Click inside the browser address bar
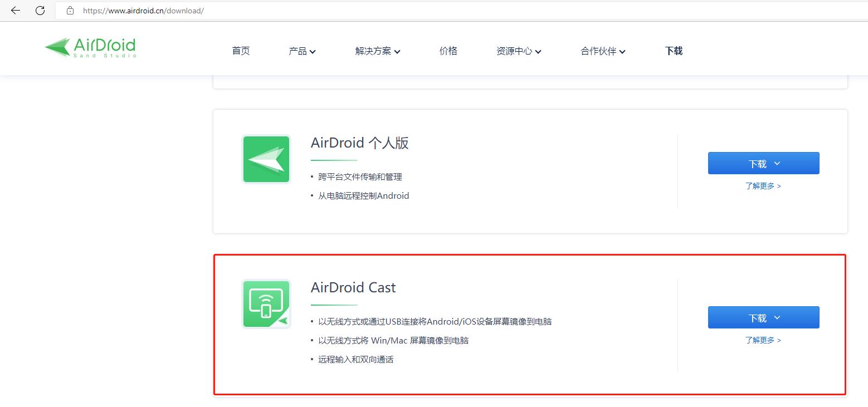 pos(223,11)
